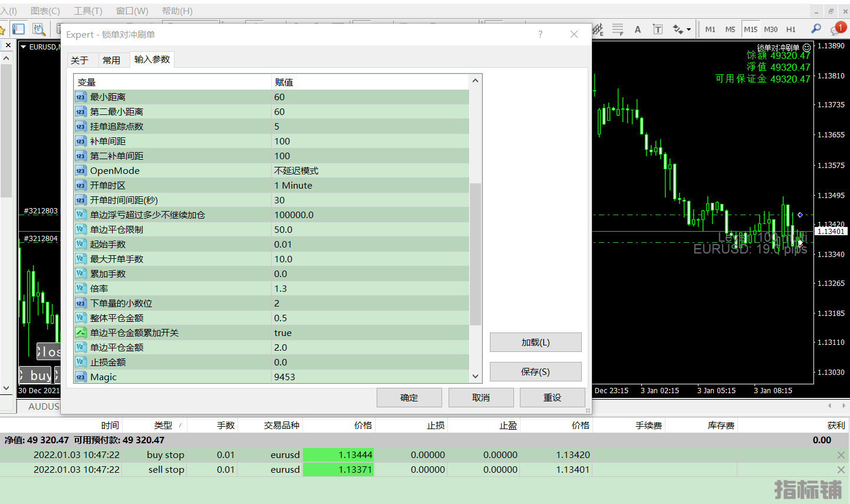The height and width of the screenshot is (504, 850).
Task: Select the 最小距离 value 60
Action: click(370, 97)
